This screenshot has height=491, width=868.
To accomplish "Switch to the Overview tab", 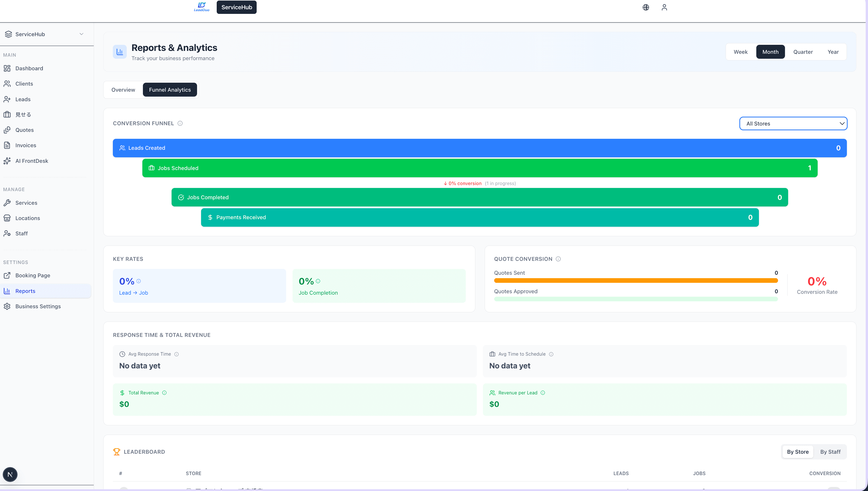I will coord(123,90).
